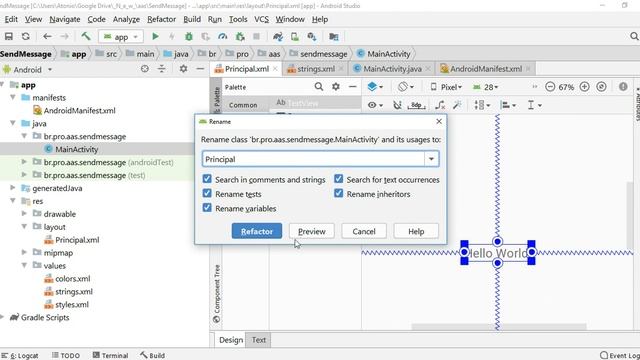This screenshot has width=640, height=360.
Task: Run the app with the green play icon
Action: click(155, 36)
